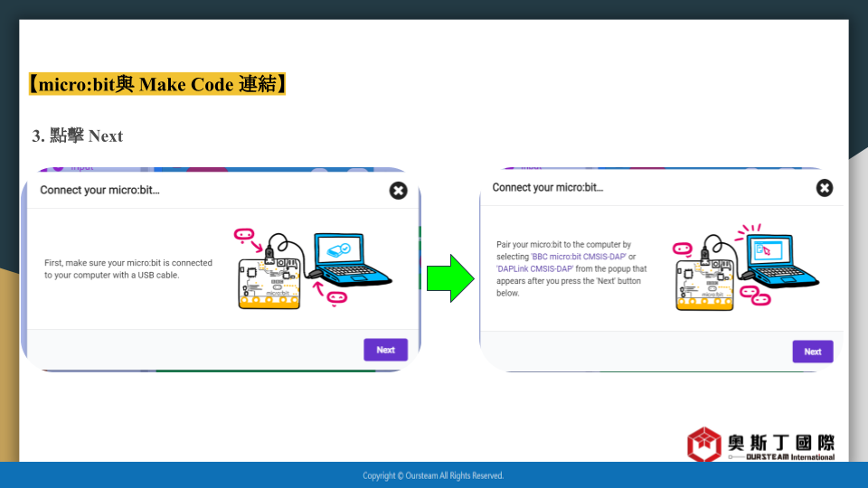Click the Oursteam International logo
The height and width of the screenshot is (488, 868).
pos(760,444)
